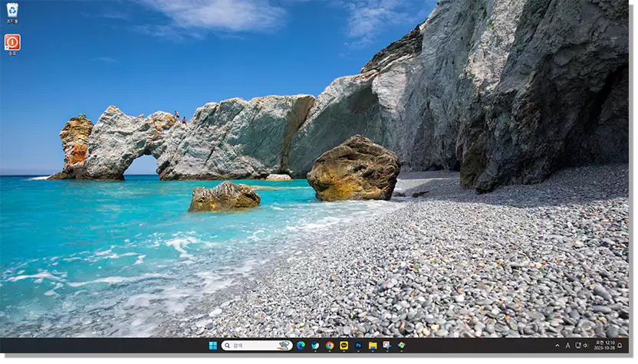Click the taskbar search box
This screenshot has height=364, width=638.
257,346
